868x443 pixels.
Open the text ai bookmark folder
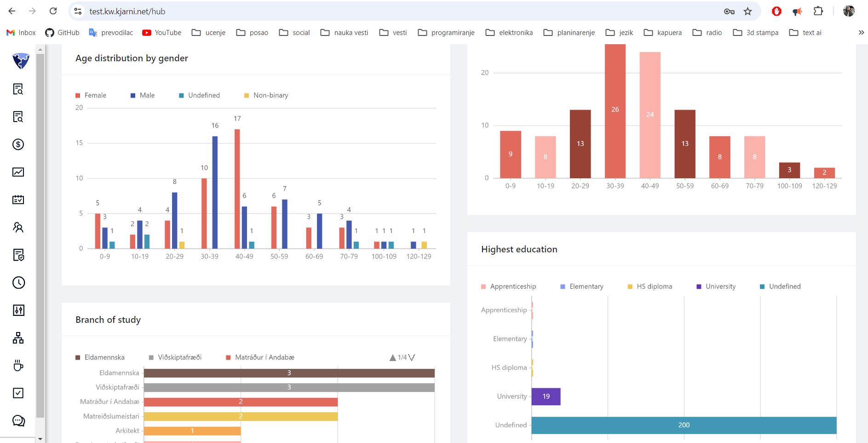805,32
